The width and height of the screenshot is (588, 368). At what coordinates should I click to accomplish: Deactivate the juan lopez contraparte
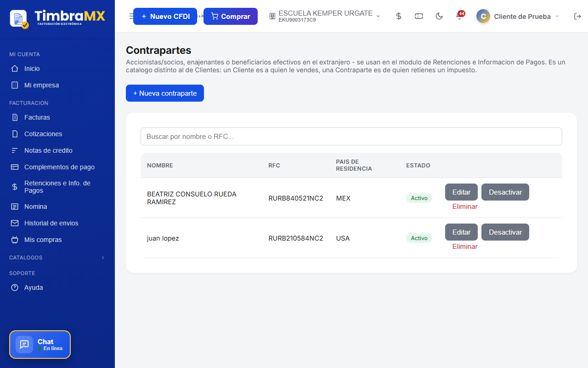505,232
